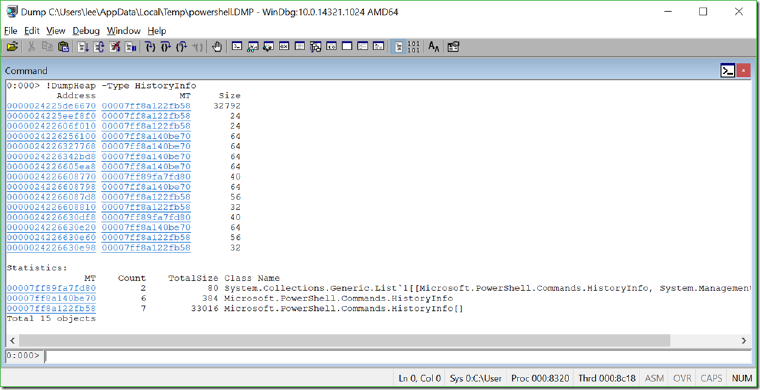Click the 'Proc 000:8320' status bar entry
This screenshot has height=390, width=760.
pos(541,378)
